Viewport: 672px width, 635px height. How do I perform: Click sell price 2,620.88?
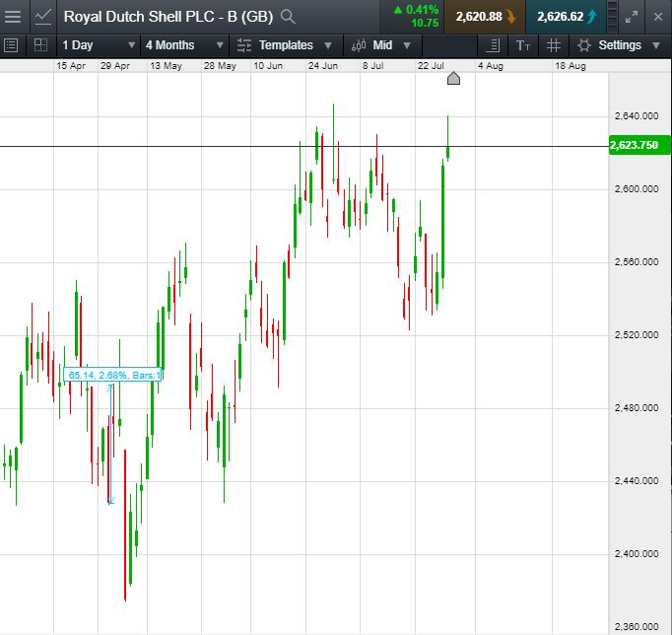(x=485, y=17)
